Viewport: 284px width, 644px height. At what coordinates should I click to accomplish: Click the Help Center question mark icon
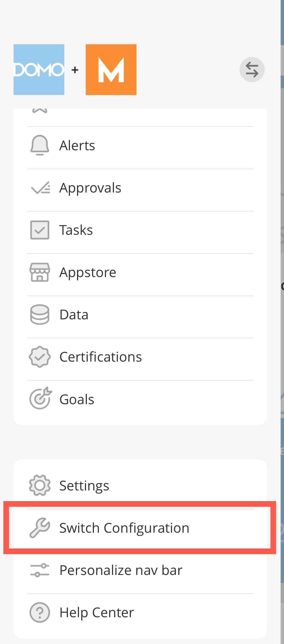(40, 612)
